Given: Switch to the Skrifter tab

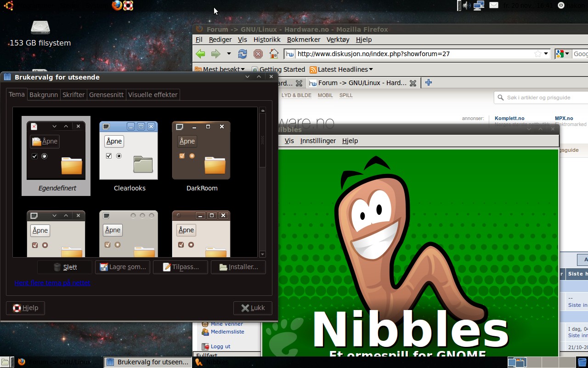Looking at the screenshot, I should [73, 95].
